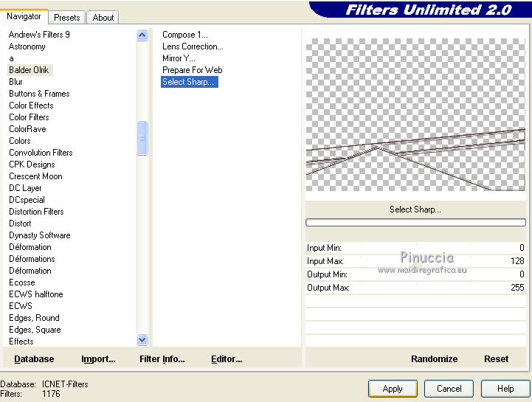Select the Edges, Square category

point(35,330)
